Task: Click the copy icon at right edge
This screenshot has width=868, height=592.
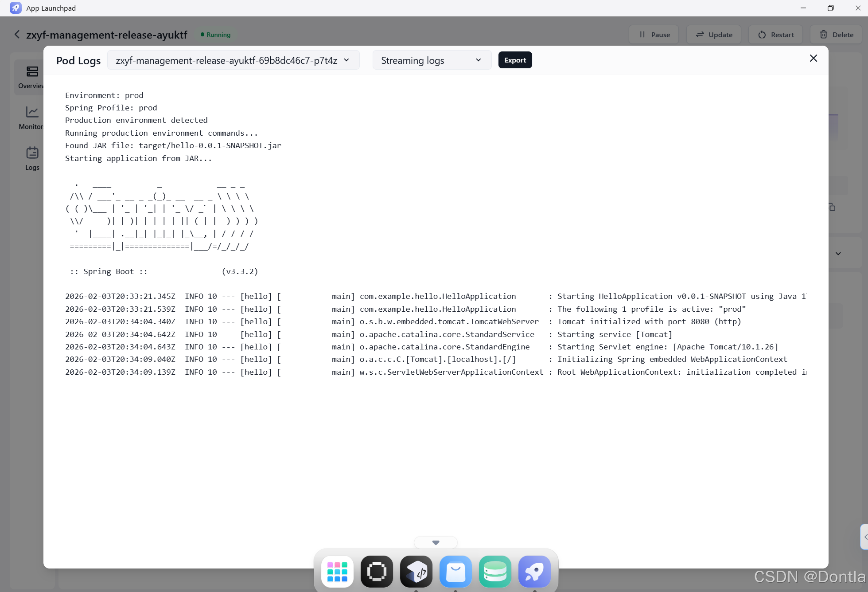Action: point(832,207)
